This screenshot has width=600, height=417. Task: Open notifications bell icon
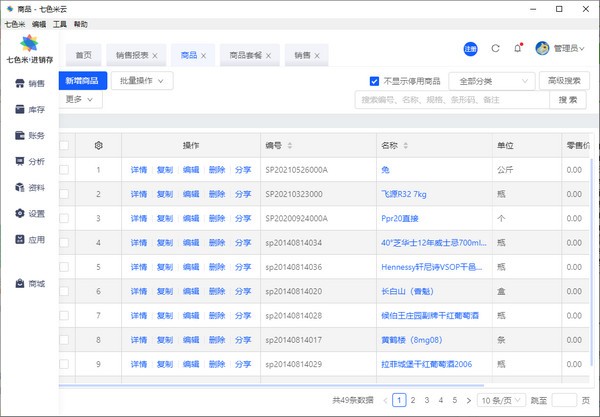[x=517, y=48]
